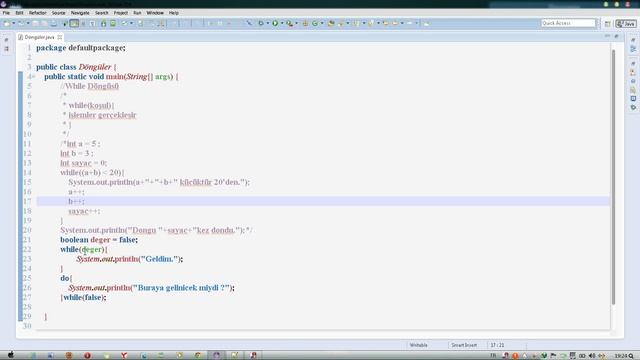Click the Smart Insert status entry
The height and width of the screenshot is (360, 640).
464,345
